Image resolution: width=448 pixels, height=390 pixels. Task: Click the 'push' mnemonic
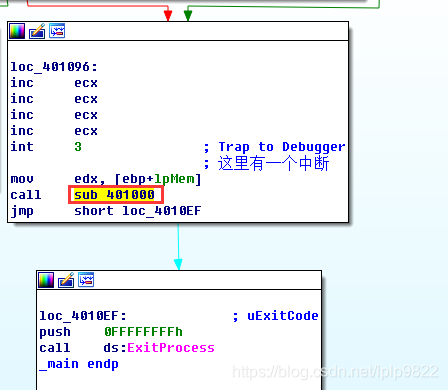(x=55, y=332)
